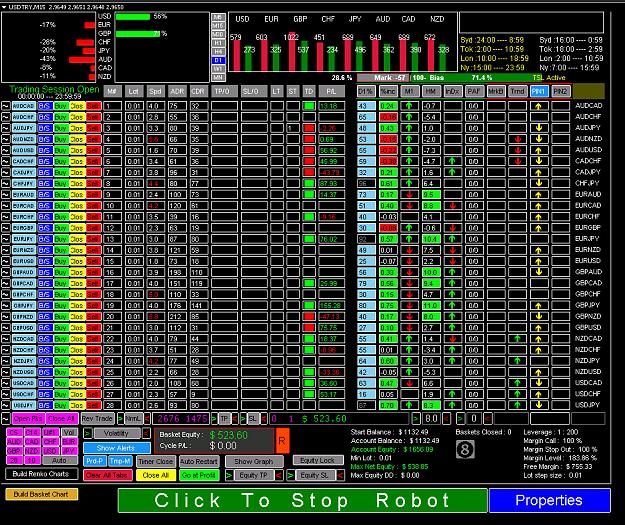This screenshot has height=525, width=625.
Task: Click the red arrow right of Equity SL
Action: (x=340, y=476)
